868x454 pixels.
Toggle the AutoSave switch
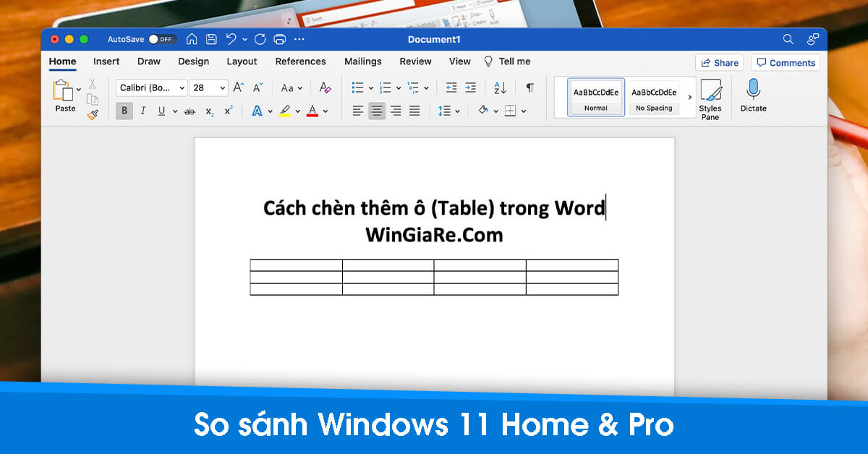tap(162, 39)
